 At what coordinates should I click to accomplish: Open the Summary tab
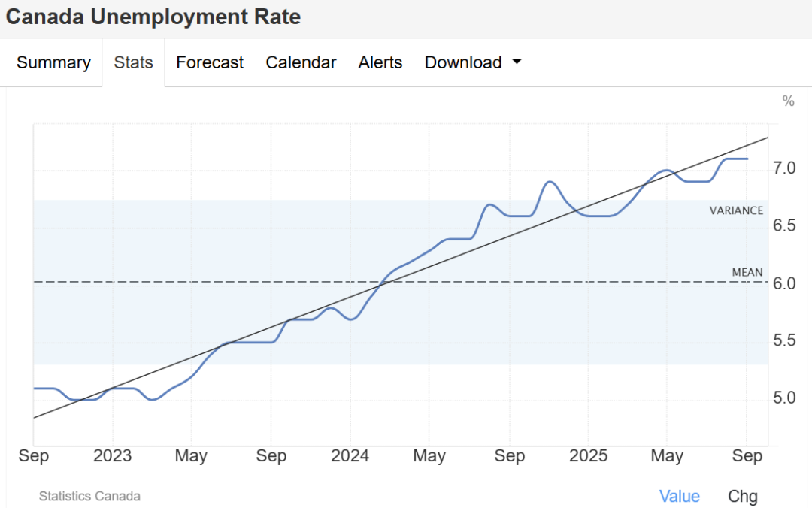point(53,63)
